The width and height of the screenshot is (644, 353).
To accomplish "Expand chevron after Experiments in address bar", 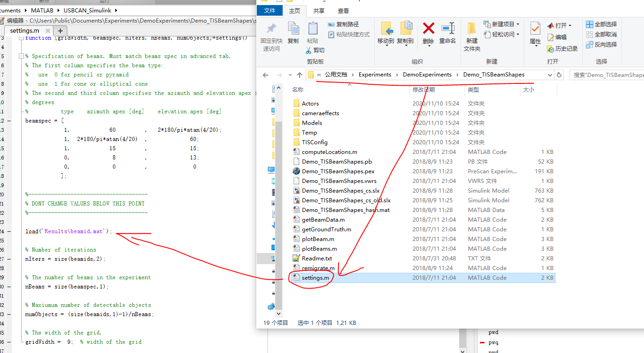I will coord(397,75).
